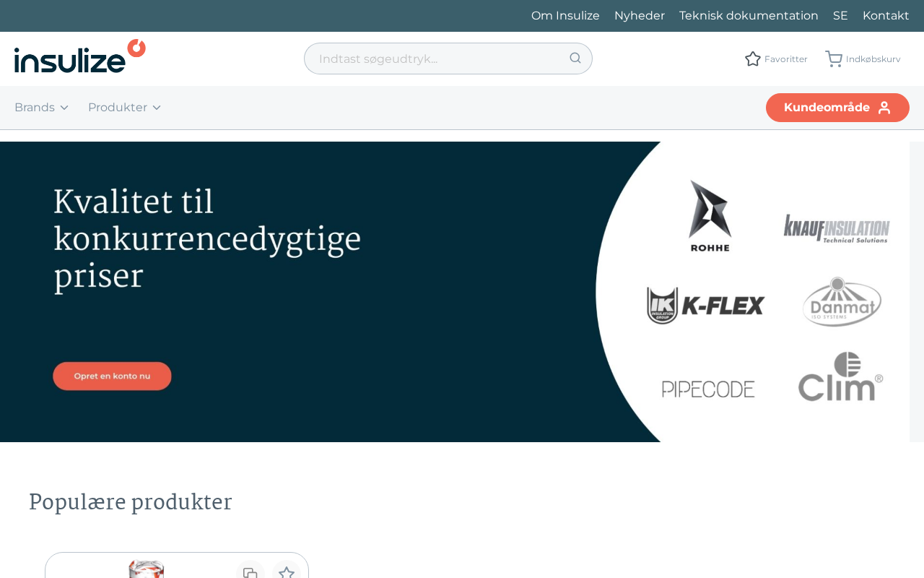Open the shopping cart icon
The width and height of the screenshot is (924, 578).
click(x=834, y=59)
